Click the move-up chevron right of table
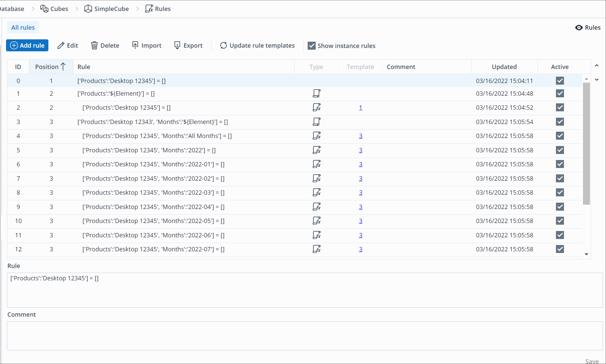 [x=597, y=66]
